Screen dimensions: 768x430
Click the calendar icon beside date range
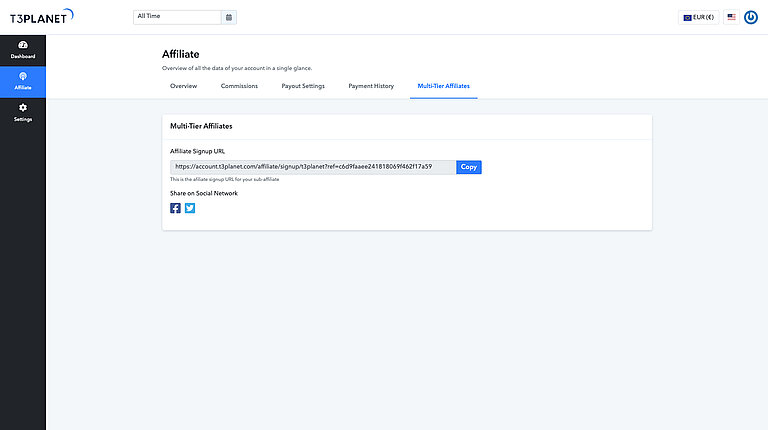(229, 17)
